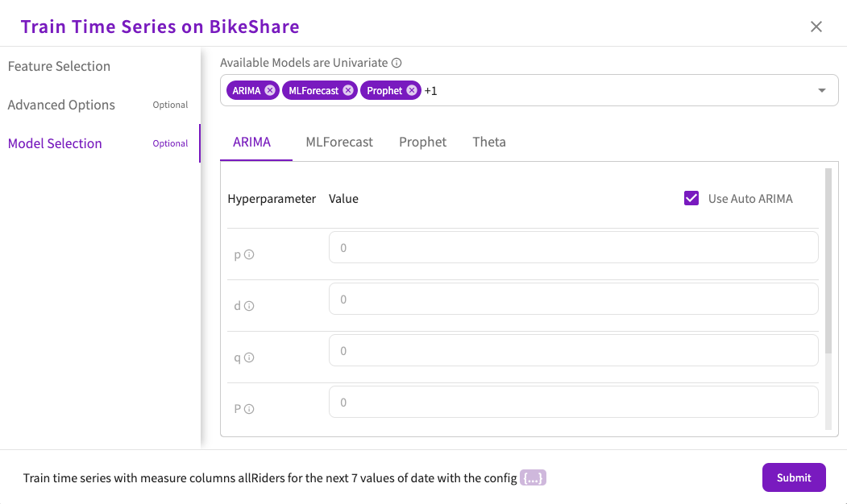
Task: Click the Prophet chip label
Action: pyautogui.click(x=384, y=91)
